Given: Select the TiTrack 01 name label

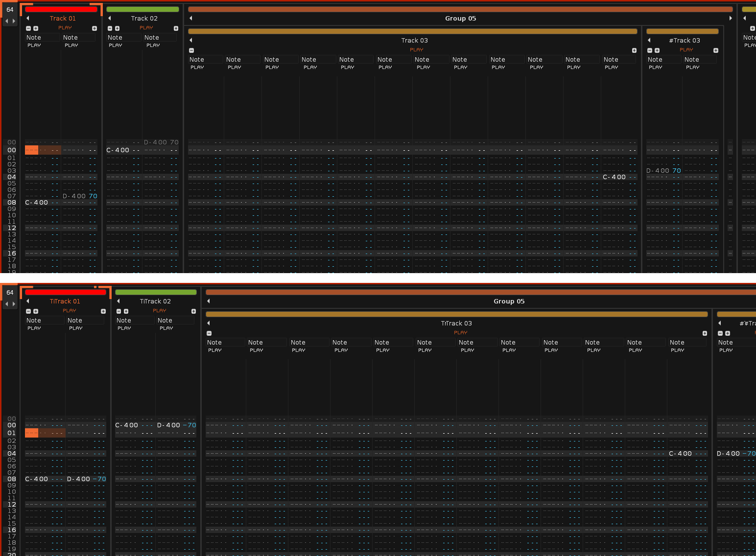Looking at the screenshot, I should coord(65,301).
